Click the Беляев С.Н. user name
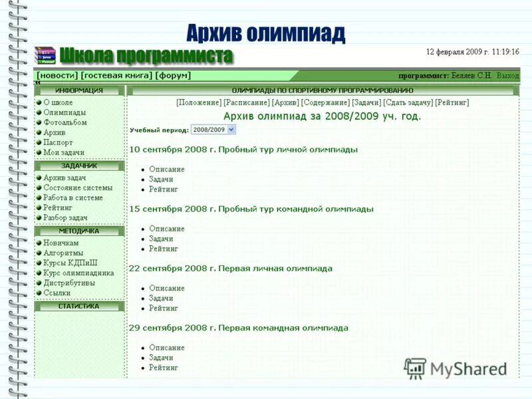The width and height of the screenshot is (532, 399). 471,75
